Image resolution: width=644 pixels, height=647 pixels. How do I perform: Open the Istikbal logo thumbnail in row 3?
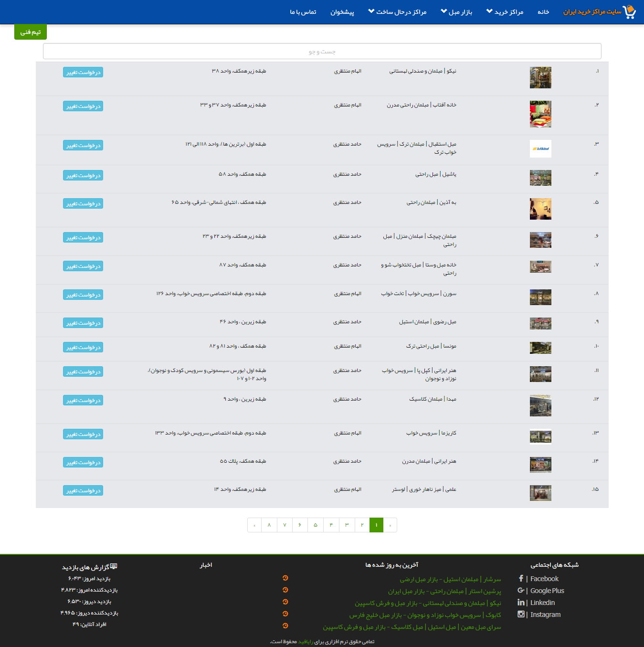pyautogui.click(x=540, y=148)
